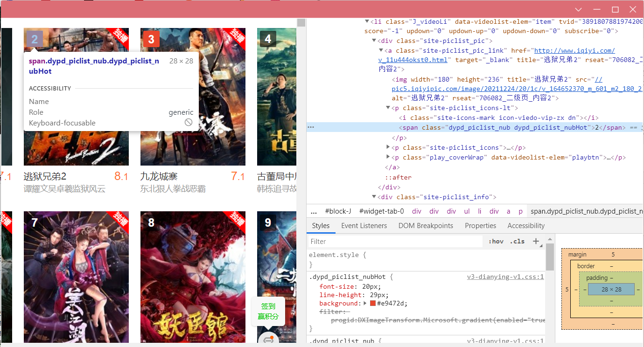Open the Accessibility tab
This screenshot has width=644, height=347.
pos(526,226)
